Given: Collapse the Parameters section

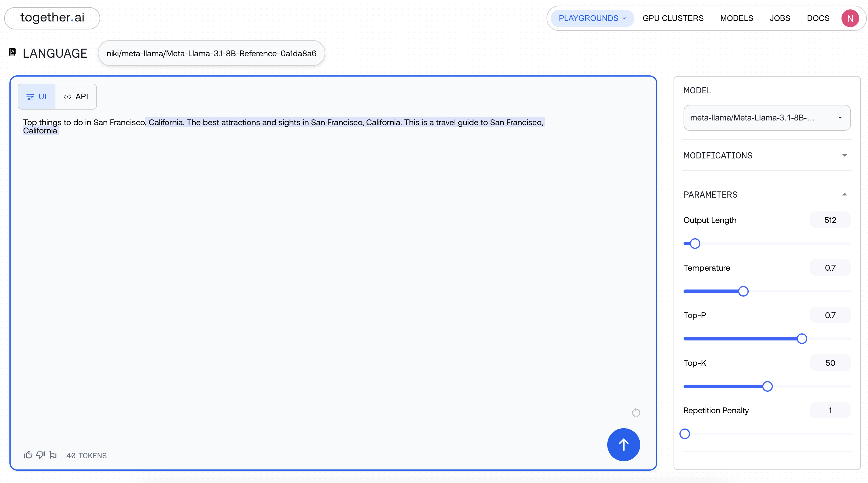Looking at the screenshot, I should 767,194.
